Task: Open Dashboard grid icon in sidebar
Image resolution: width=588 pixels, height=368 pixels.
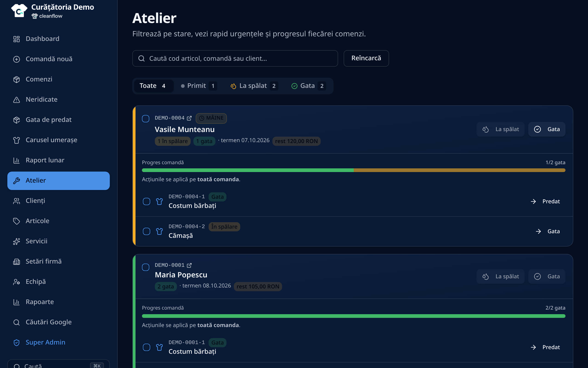Action: click(16, 39)
